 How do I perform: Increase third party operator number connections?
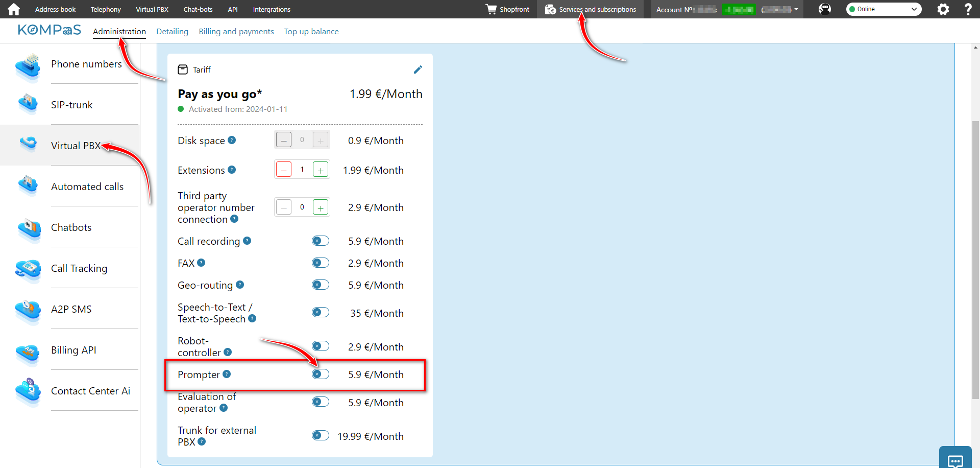click(x=321, y=207)
